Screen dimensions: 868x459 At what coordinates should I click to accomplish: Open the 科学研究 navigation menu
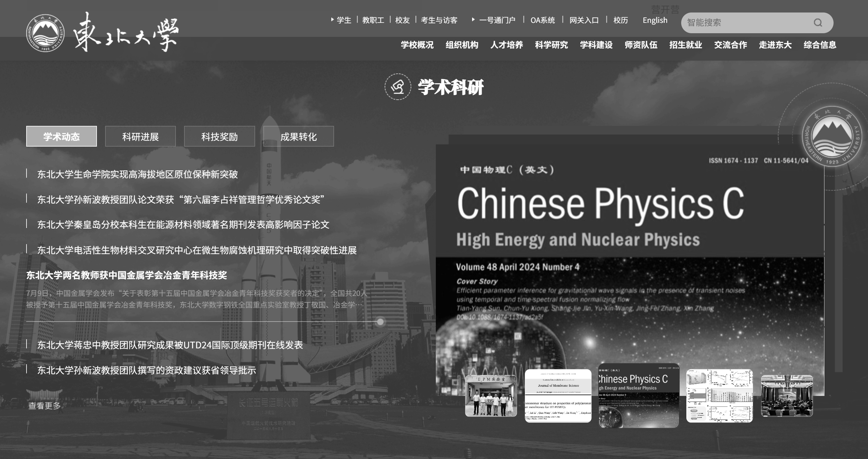click(x=551, y=45)
